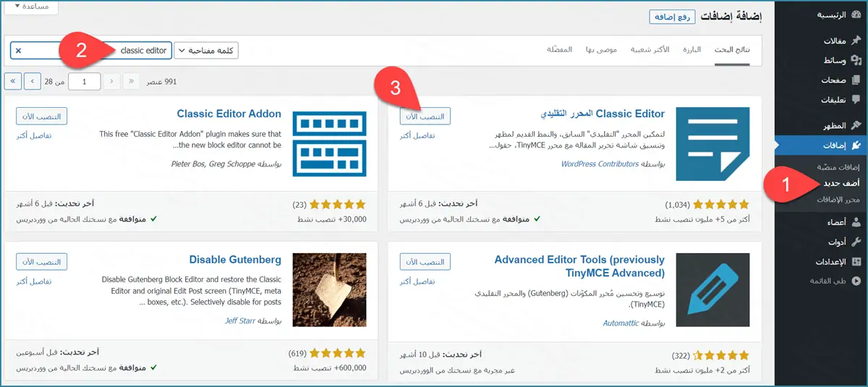Click the Settings icon in sidebar
Image resolution: width=868 pixels, height=387 pixels.
pos(856,261)
